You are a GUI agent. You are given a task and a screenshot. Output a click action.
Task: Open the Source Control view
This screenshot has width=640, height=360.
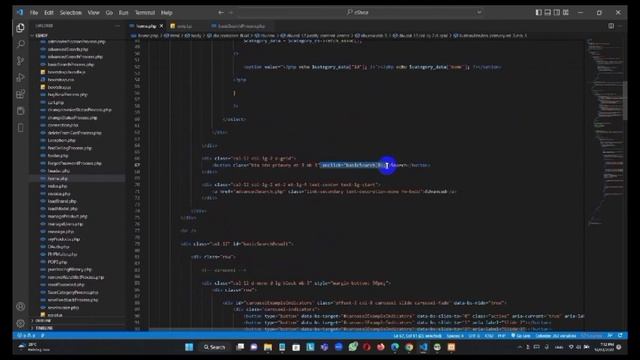point(20,61)
